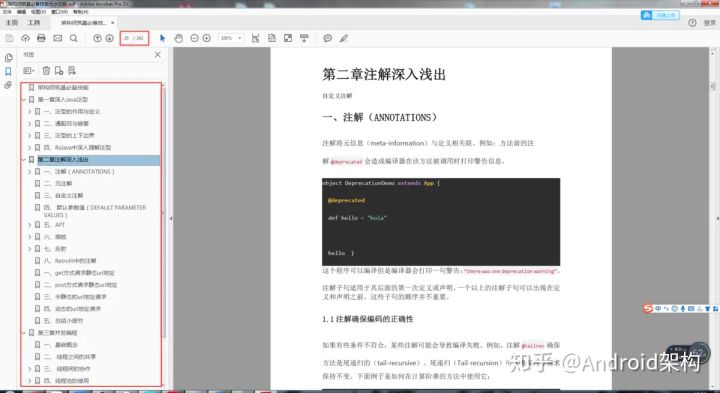Open search with the magnifier icon
Viewport: 720px width, 393px height.
(73, 38)
